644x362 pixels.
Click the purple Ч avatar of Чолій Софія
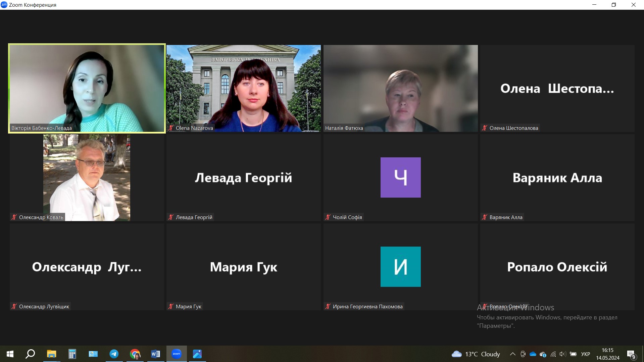coord(400,177)
